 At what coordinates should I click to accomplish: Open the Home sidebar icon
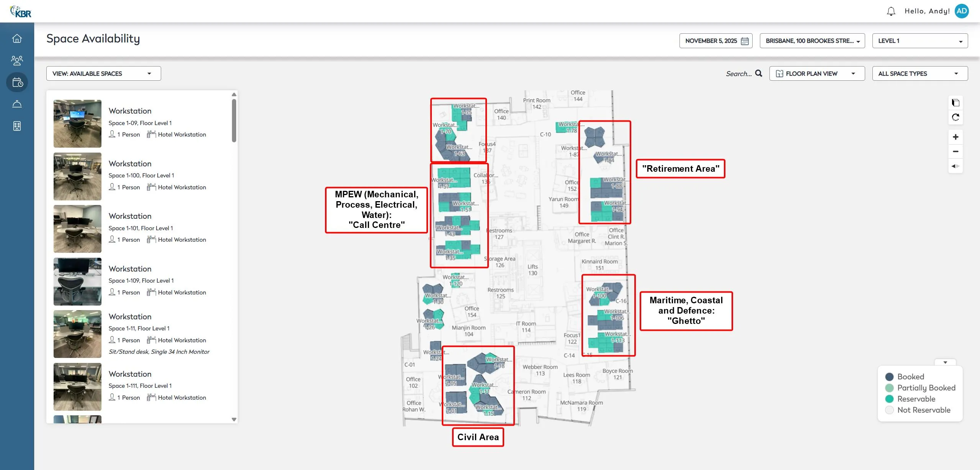click(17, 39)
